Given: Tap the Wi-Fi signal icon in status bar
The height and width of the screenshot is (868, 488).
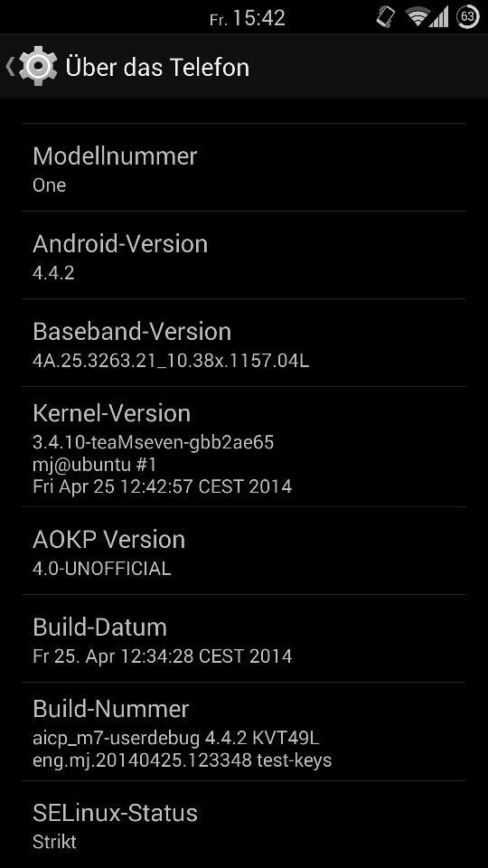Looking at the screenshot, I should (x=417, y=17).
